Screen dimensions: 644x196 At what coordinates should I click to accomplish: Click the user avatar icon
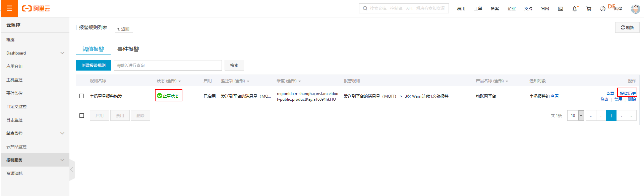(635, 9)
